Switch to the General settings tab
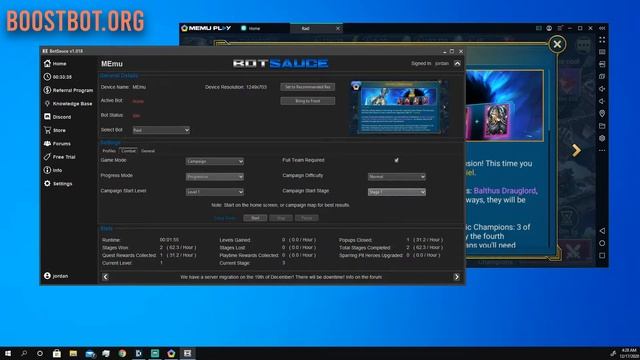The image size is (640, 360). (148, 151)
